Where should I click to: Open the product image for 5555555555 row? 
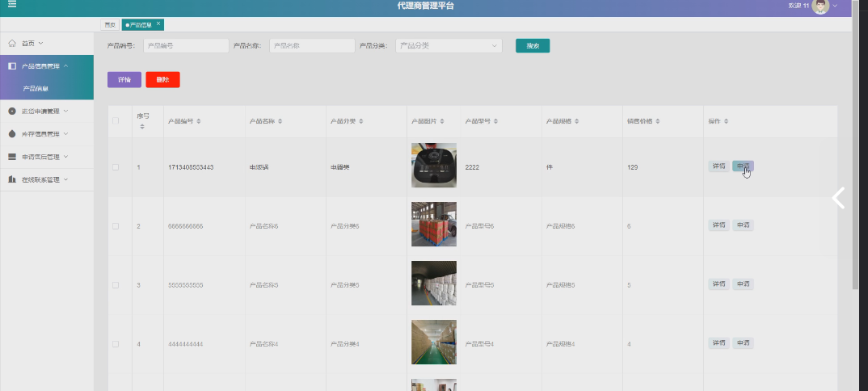[x=434, y=284]
